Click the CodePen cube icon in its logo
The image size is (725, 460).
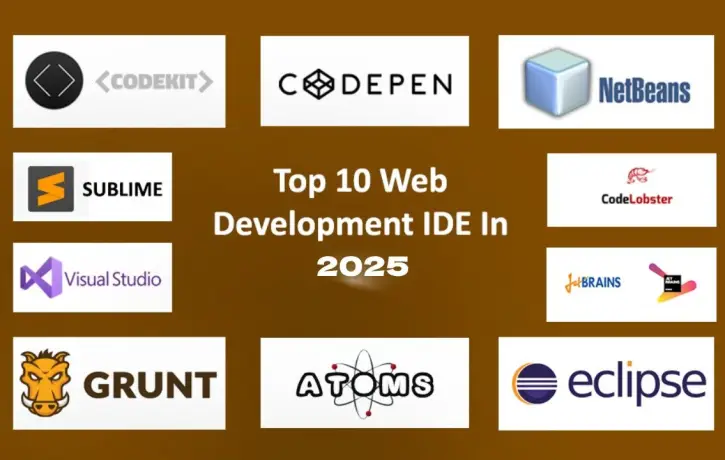(x=318, y=84)
